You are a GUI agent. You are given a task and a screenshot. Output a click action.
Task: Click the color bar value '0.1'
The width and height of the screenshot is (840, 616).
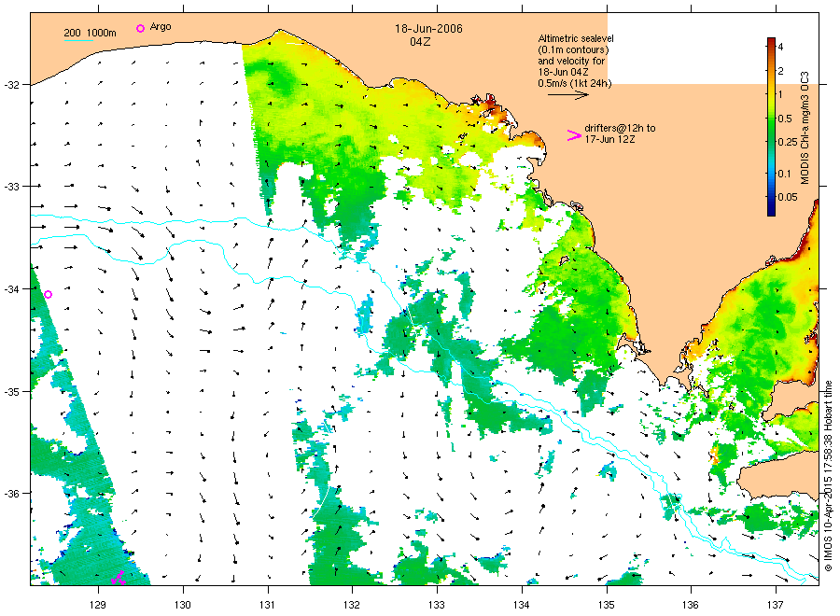click(x=784, y=173)
